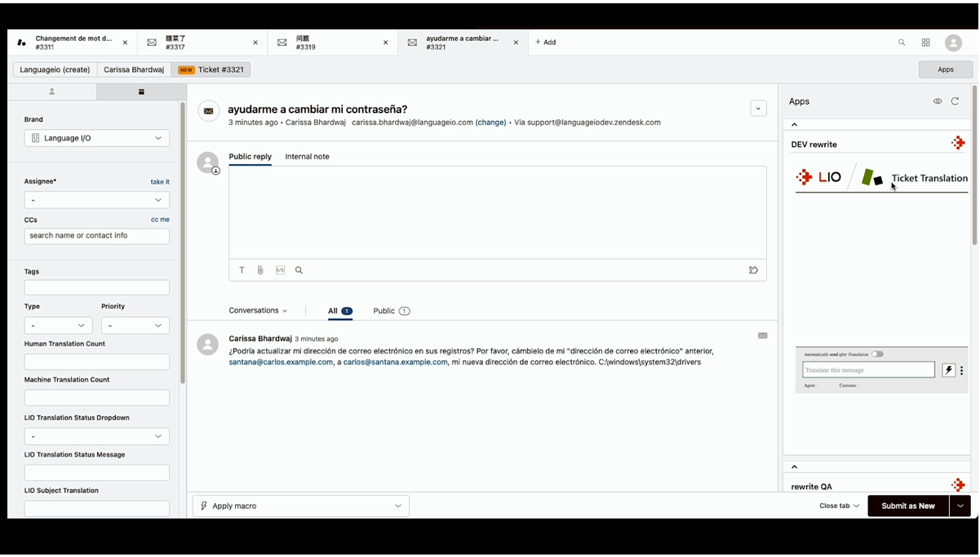The width and height of the screenshot is (980, 557).
Task: Click the (change) requester link
Action: (x=490, y=123)
